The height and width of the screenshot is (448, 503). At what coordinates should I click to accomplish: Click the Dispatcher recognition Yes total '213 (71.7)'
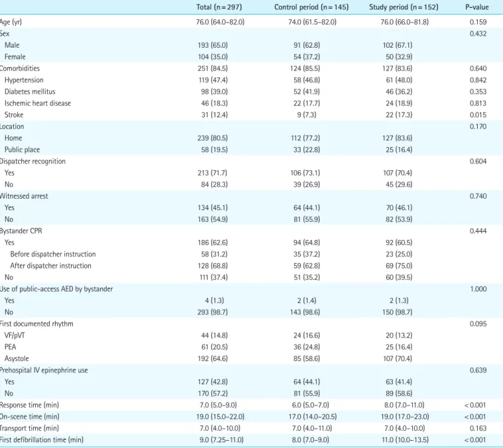tap(212, 173)
